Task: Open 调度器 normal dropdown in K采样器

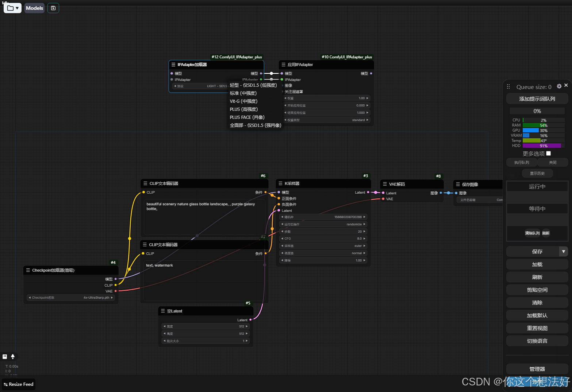Action: tap(323, 253)
